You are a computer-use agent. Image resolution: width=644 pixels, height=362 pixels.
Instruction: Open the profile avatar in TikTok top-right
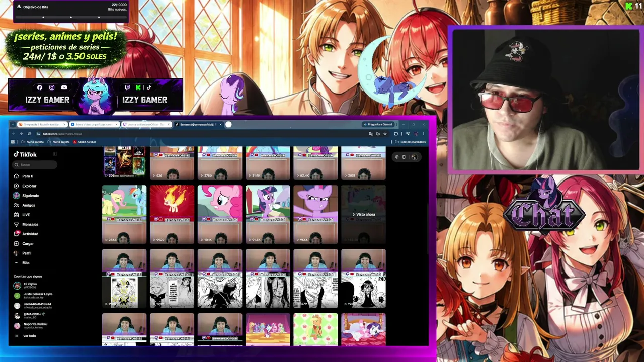(x=414, y=157)
